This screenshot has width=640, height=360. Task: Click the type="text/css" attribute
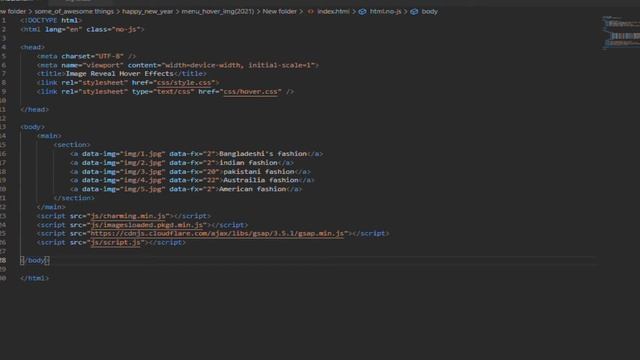[163, 91]
